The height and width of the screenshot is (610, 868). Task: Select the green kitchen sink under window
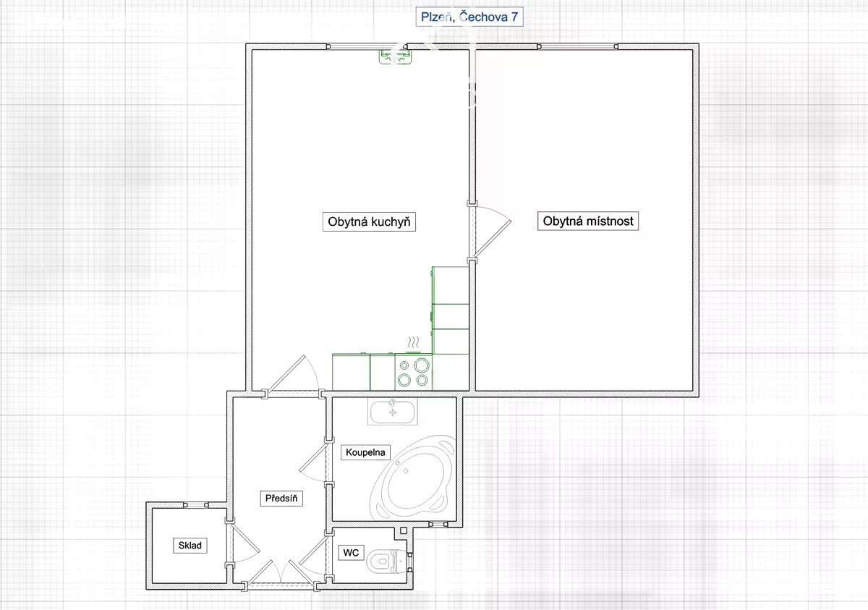(x=394, y=56)
